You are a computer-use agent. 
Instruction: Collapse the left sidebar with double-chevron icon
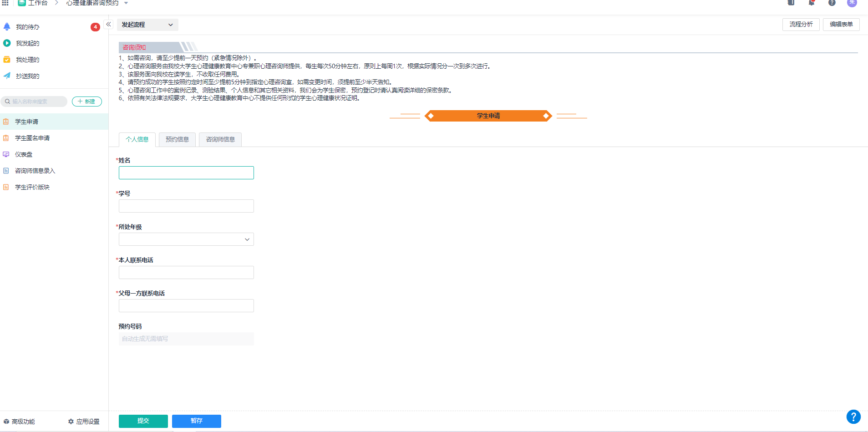[x=108, y=25]
